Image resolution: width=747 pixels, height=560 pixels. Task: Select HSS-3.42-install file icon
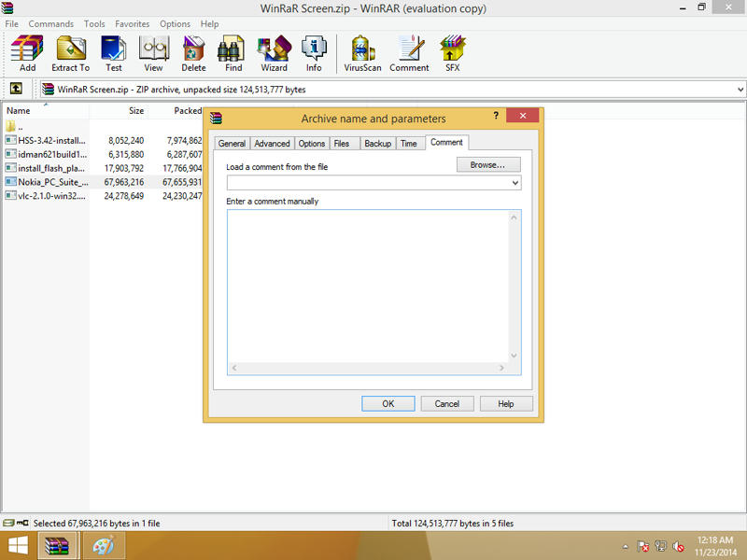pyautogui.click(x=10, y=140)
